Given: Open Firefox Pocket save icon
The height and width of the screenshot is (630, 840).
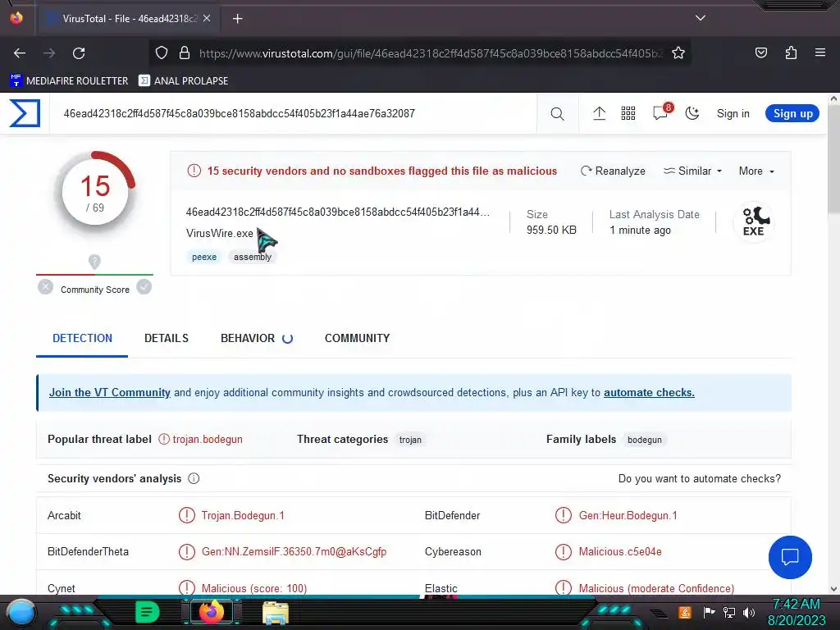Looking at the screenshot, I should [760, 52].
